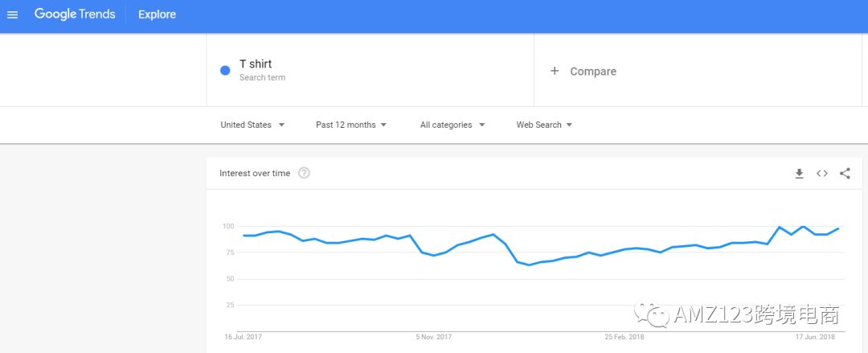
Task: Open the All categories dropdown
Action: coord(452,125)
